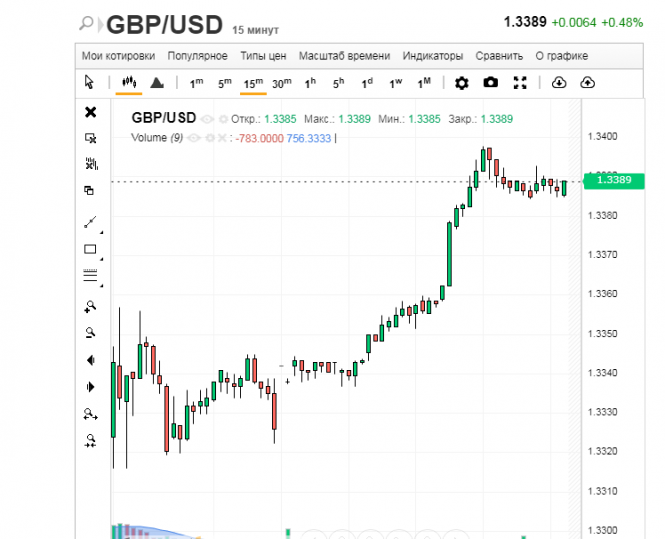Switch to candlestick chart type

[129, 82]
